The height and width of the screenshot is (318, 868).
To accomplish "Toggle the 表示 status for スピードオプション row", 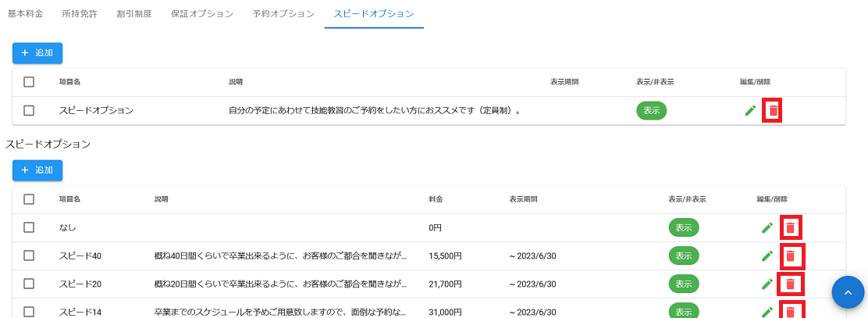I will click(651, 111).
